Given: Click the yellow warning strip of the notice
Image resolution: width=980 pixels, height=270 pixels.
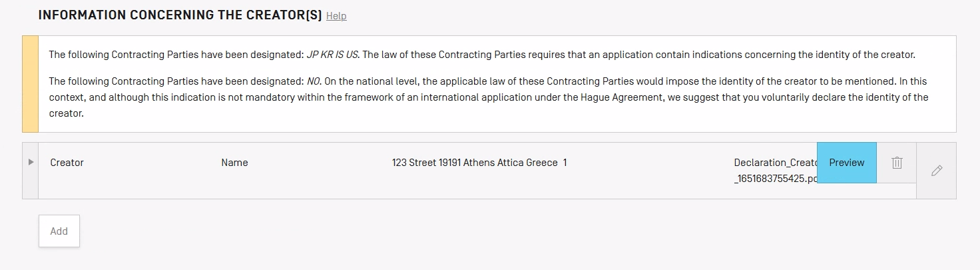Looking at the screenshot, I should (31, 84).
